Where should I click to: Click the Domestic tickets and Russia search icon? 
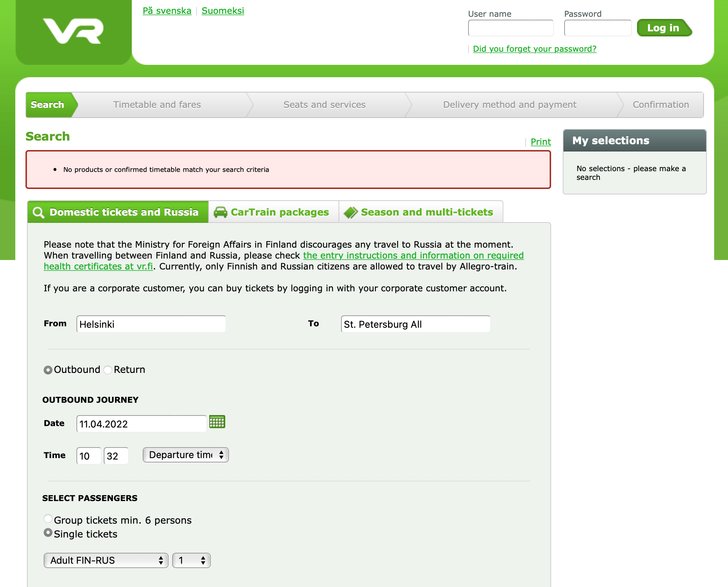pos(38,212)
